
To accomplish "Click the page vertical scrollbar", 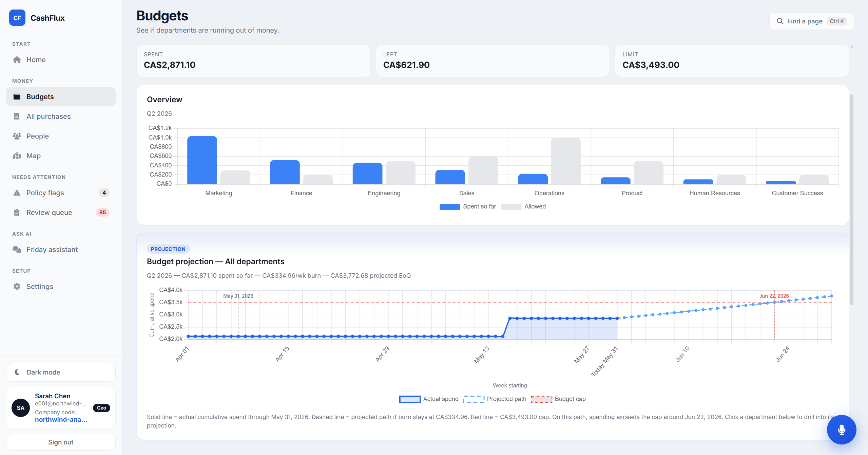I will [851, 200].
